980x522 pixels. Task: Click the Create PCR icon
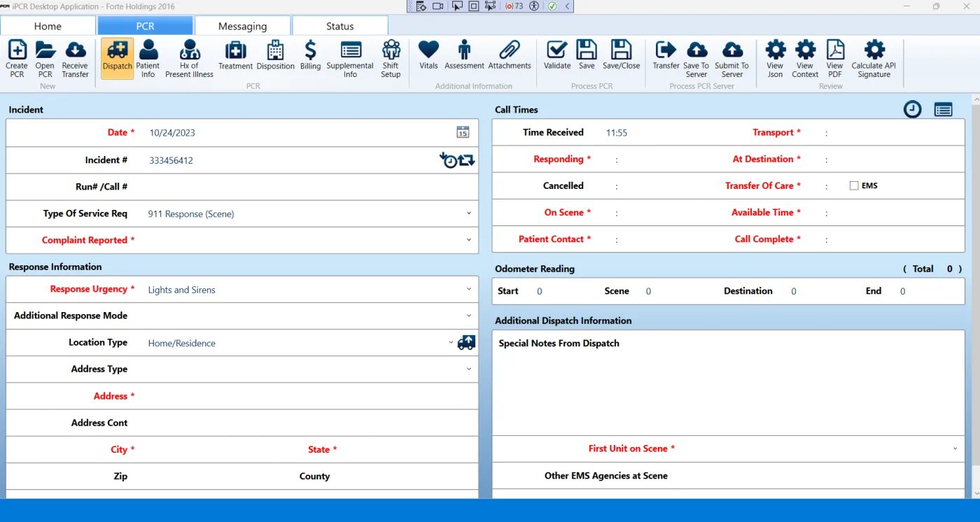17,59
